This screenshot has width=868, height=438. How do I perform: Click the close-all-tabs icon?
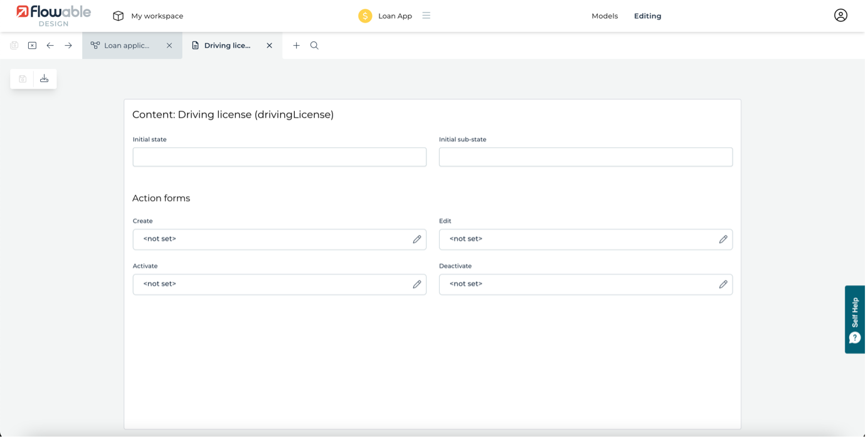(x=32, y=46)
